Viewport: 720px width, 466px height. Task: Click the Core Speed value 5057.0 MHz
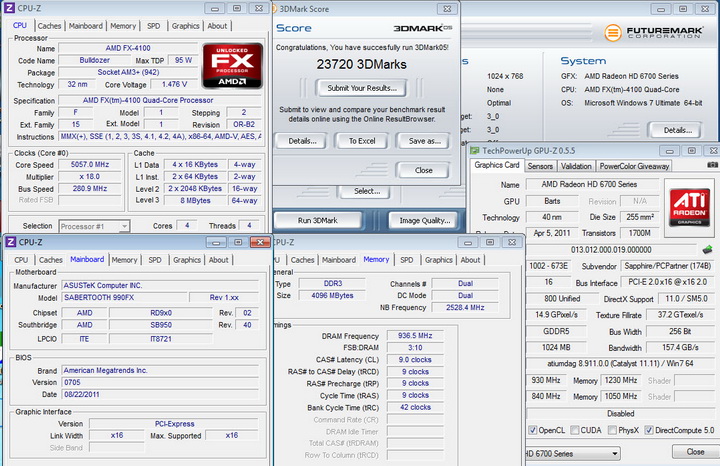pyautogui.click(x=90, y=164)
